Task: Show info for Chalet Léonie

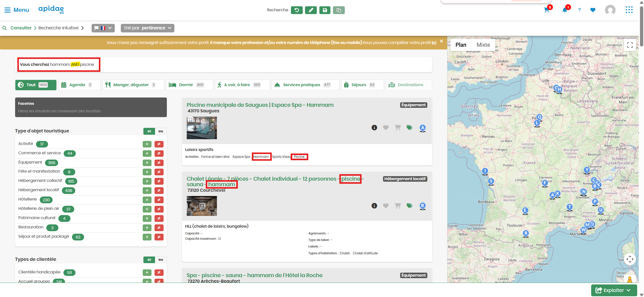Action: 374,206
